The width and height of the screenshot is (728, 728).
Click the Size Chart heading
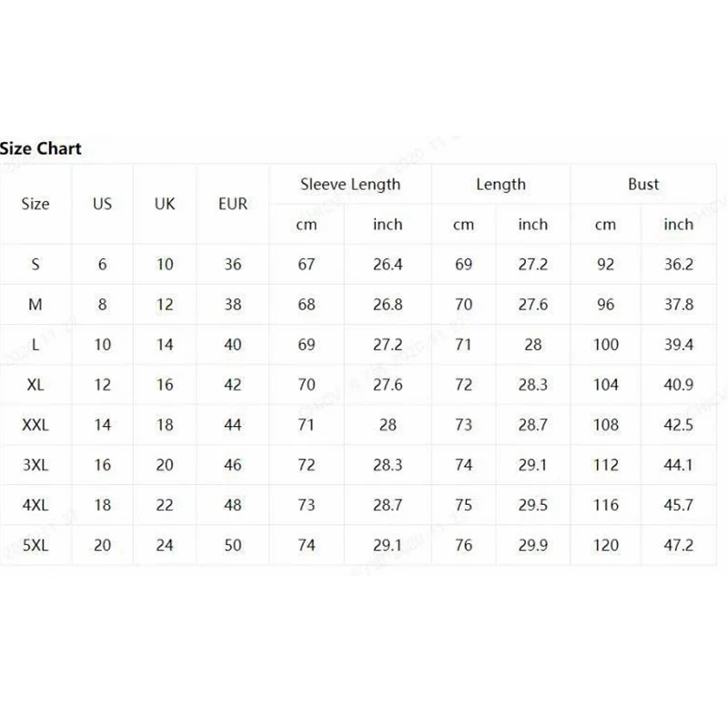(41, 148)
